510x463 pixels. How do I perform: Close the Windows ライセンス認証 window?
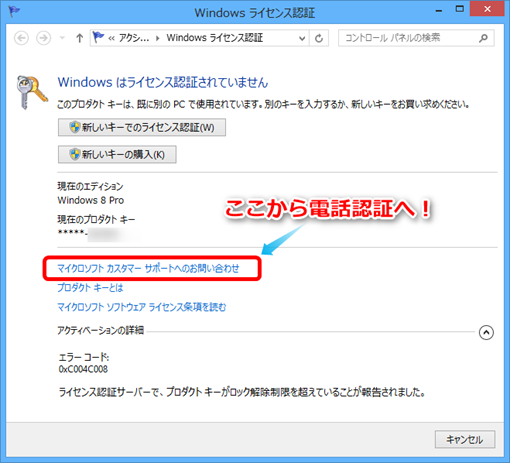coord(487,9)
